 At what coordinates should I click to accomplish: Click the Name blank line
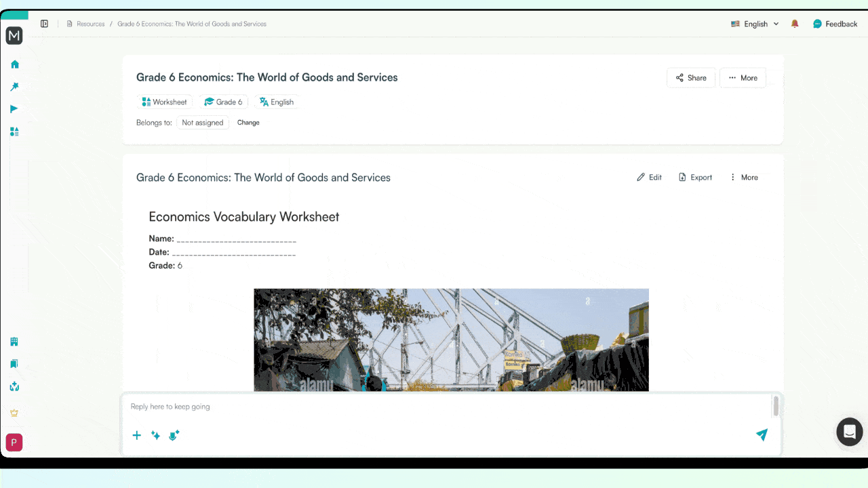pyautogui.click(x=237, y=239)
